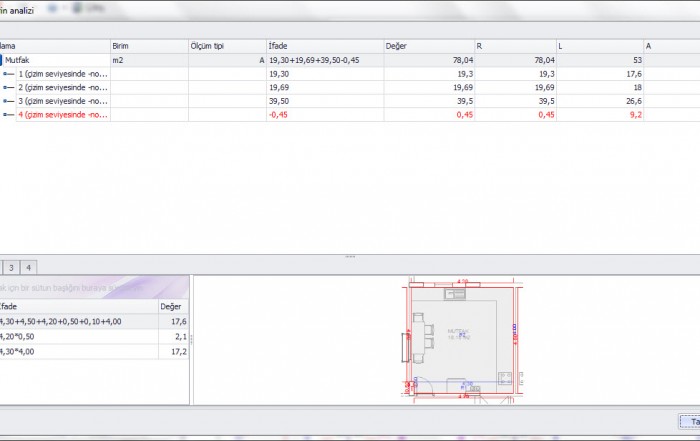
Task: Select the red -0,45 expression cell
Action: (323, 114)
